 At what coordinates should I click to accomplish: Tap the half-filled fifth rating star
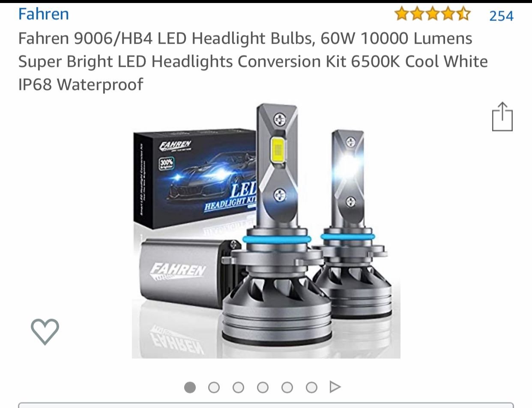pos(463,15)
